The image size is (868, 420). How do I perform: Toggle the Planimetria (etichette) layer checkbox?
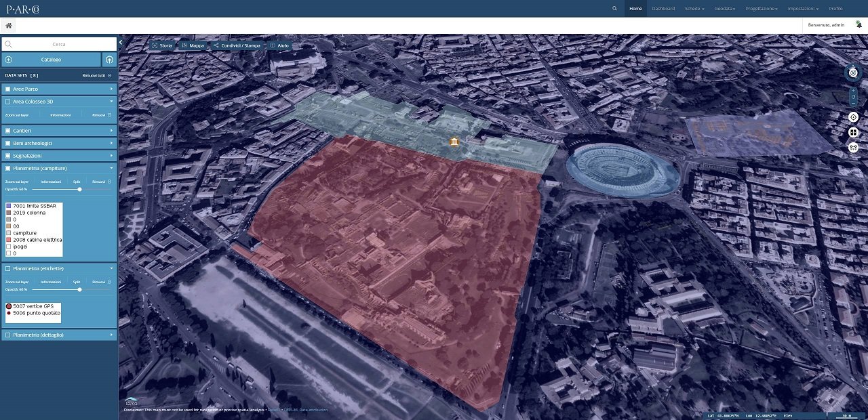(8, 268)
